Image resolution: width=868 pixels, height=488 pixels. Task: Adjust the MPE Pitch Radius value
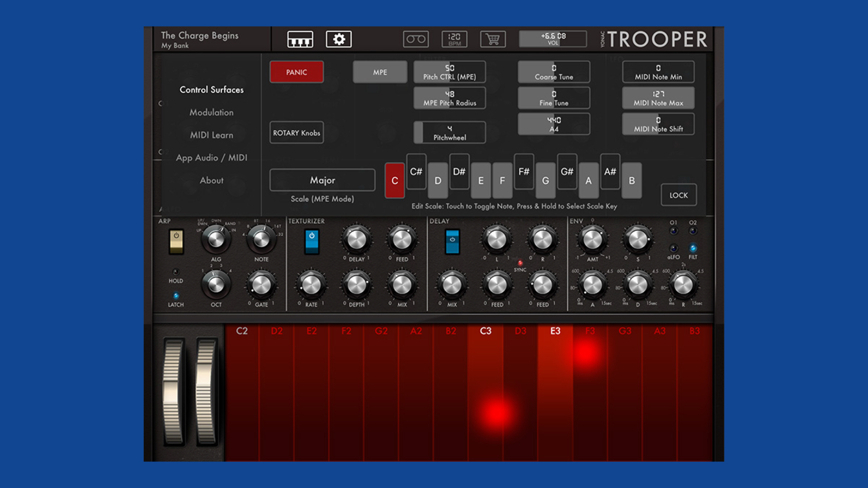(450, 98)
